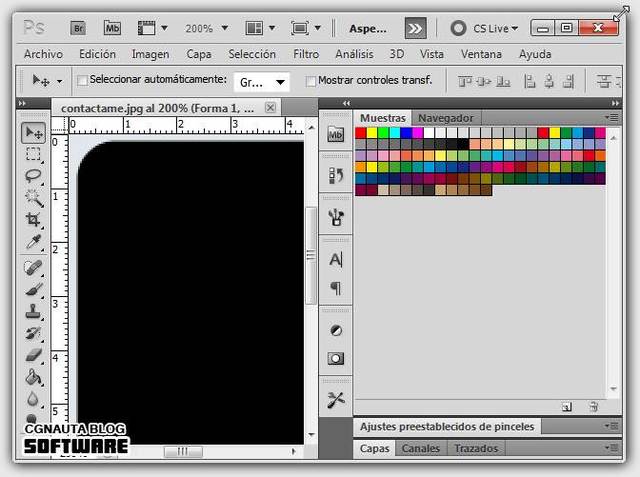Click align left edges icon

pos(529,81)
